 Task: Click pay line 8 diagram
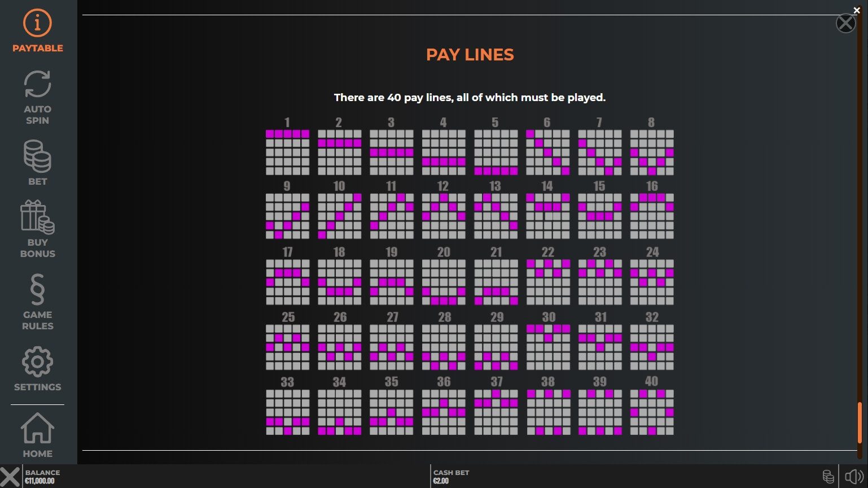[652, 152]
